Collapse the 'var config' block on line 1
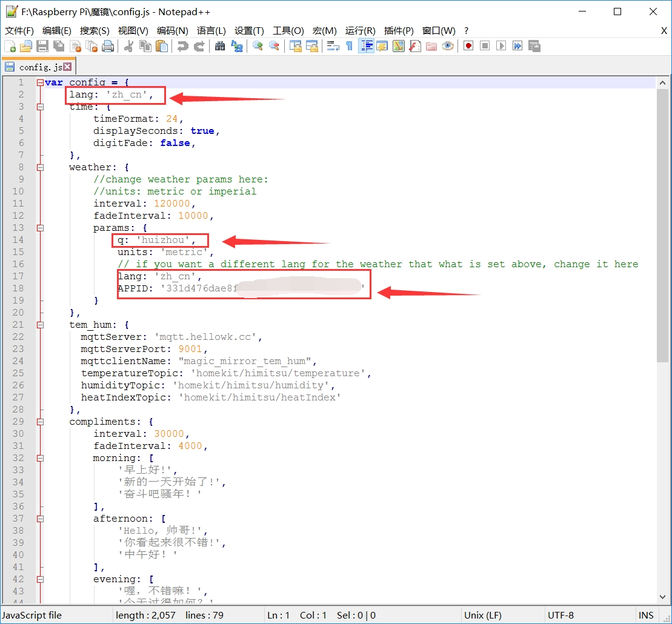The width and height of the screenshot is (672, 624). click(x=40, y=82)
